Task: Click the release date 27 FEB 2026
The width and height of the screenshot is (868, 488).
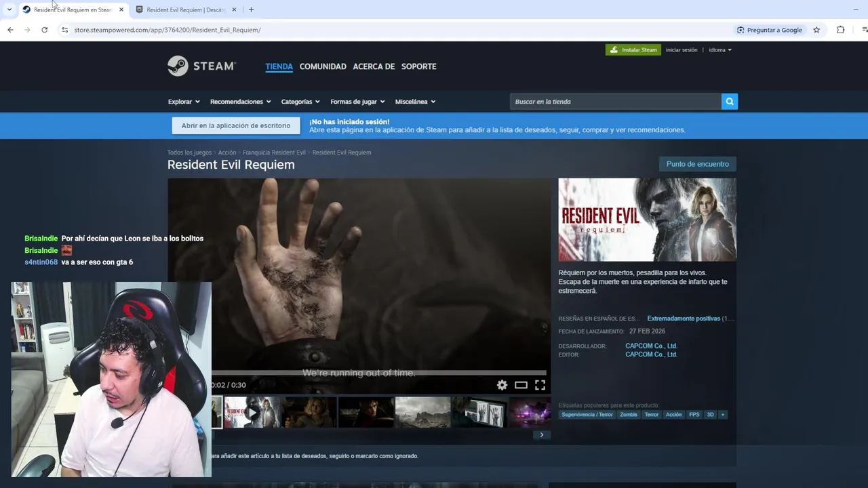Action: coord(647,331)
